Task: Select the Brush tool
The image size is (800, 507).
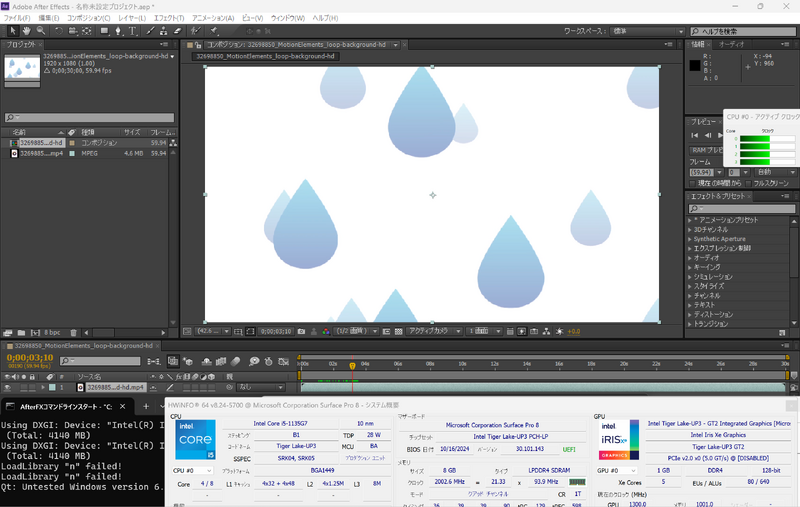Action: [150, 31]
